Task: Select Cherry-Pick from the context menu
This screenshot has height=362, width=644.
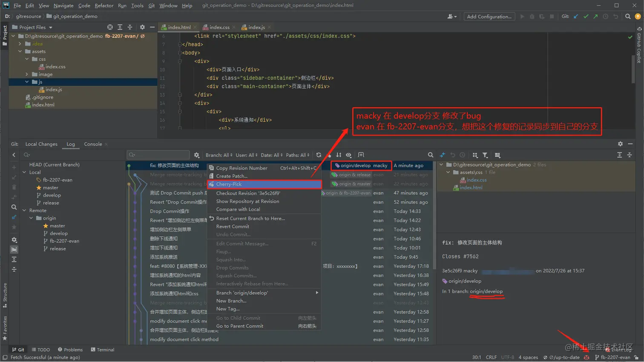Action: [x=229, y=184]
